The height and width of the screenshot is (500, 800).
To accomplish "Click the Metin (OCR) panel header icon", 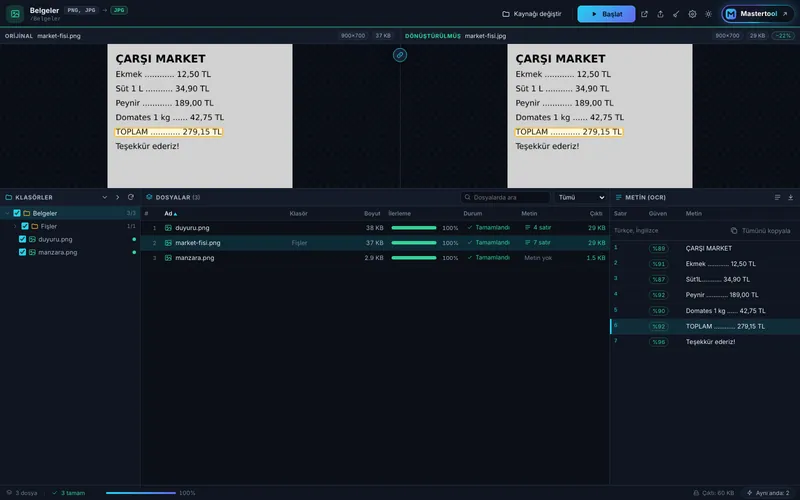I will pos(619,197).
